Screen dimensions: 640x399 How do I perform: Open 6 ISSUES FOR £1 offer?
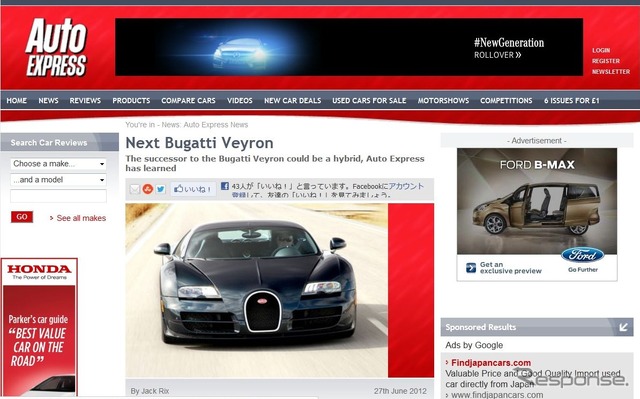tap(571, 100)
